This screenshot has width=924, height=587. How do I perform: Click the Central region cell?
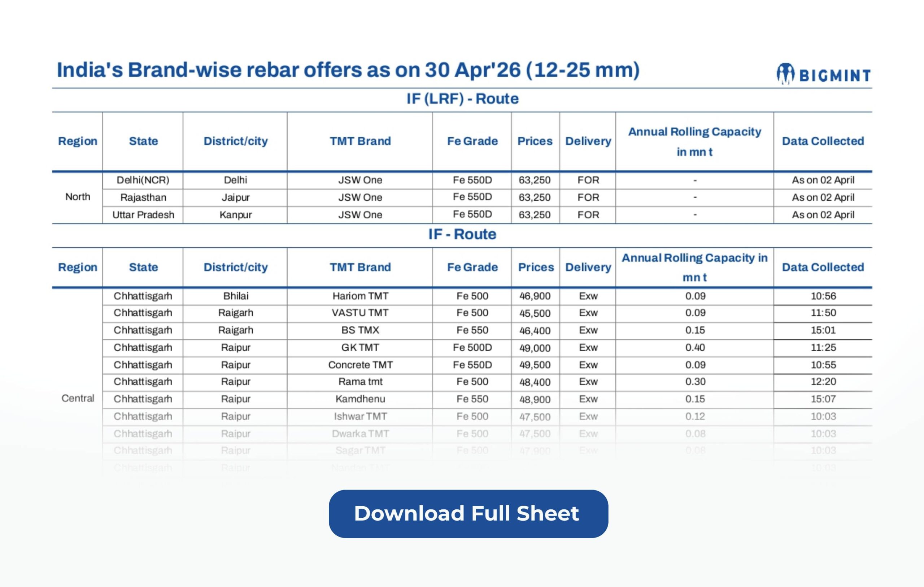(x=78, y=398)
